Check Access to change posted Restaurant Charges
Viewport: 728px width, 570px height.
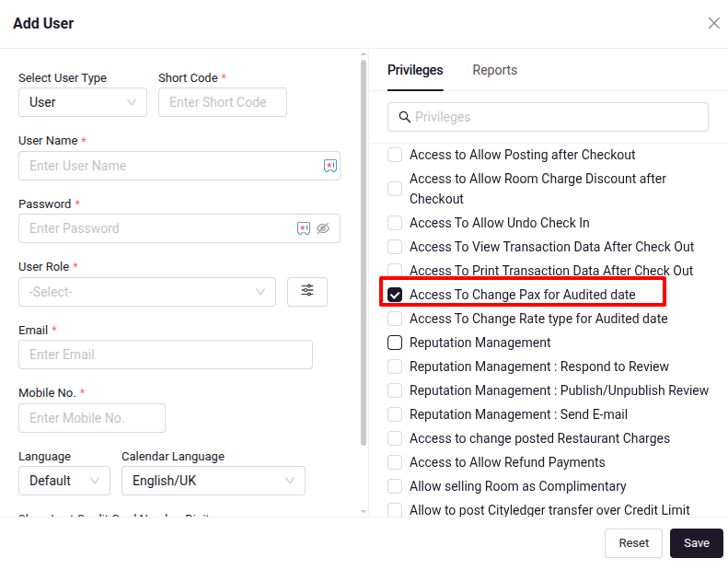(x=395, y=438)
